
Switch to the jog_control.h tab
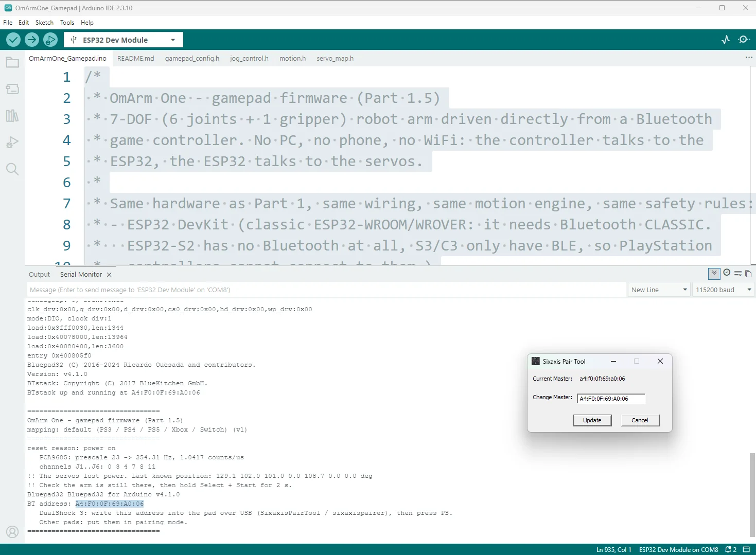pyautogui.click(x=249, y=58)
